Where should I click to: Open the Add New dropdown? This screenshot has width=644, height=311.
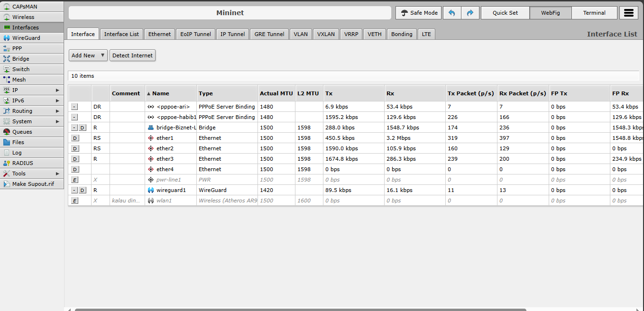[88, 55]
